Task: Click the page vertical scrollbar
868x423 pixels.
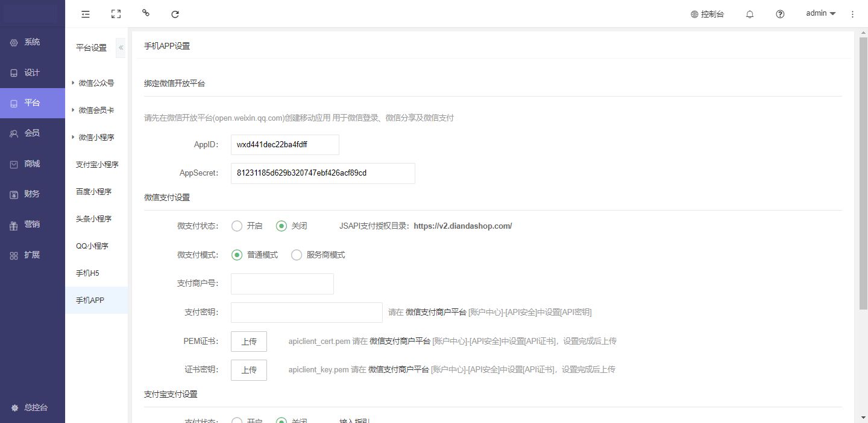Action: click(863, 181)
